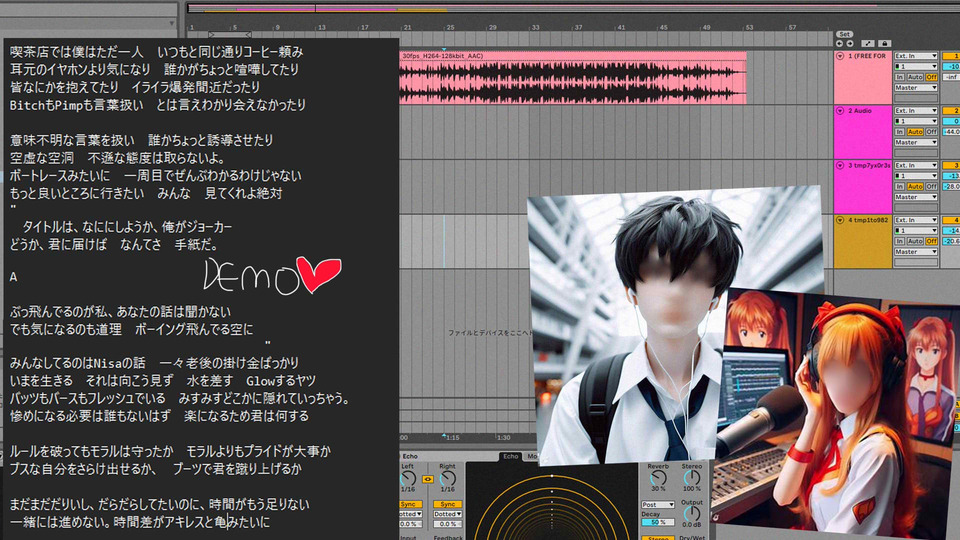The height and width of the screenshot is (540, 960).
Task: Click the Decay 50 % slider
Action: 658,522
